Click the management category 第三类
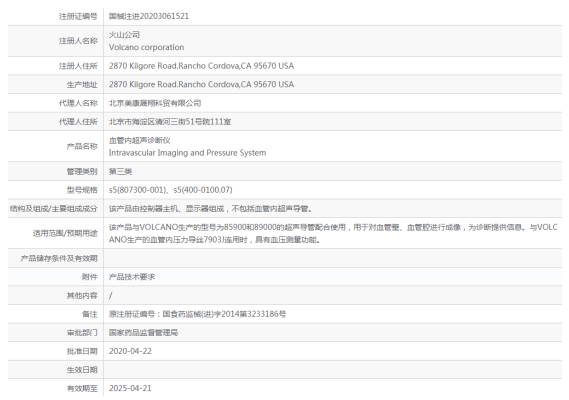This screenshot has height=400, width=569. pyautogui.click(x=120, y=171)
